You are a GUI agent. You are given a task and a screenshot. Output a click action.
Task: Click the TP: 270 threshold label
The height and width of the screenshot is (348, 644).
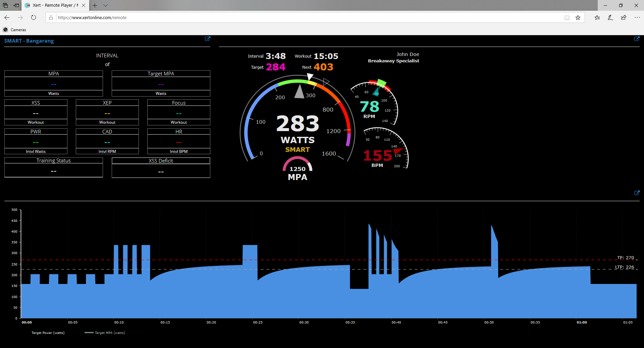click(626, 258)
